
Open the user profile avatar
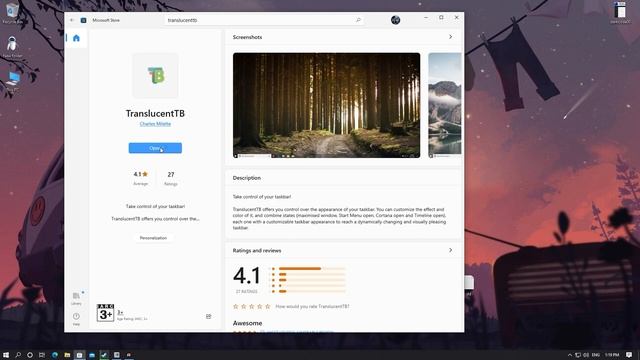pyautogui.click(x=396, y=20)
